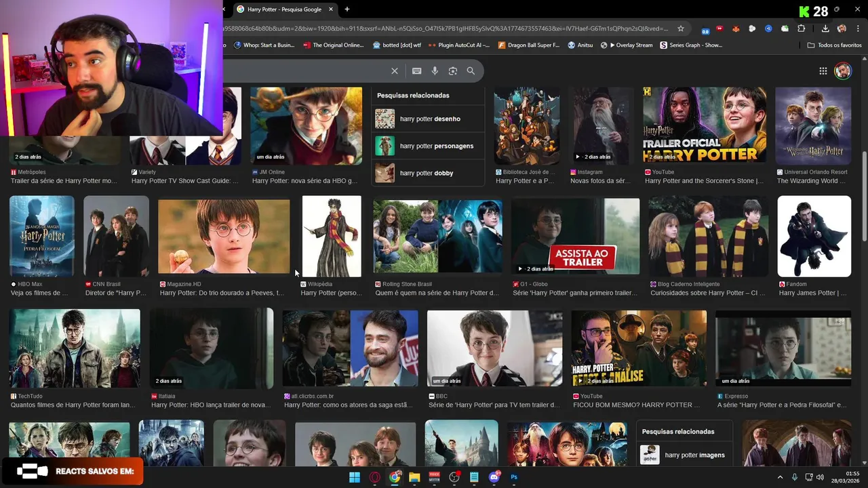868x488 pixels.
Task: Expand the hidden system tray icons
Action: coord(780,477)
